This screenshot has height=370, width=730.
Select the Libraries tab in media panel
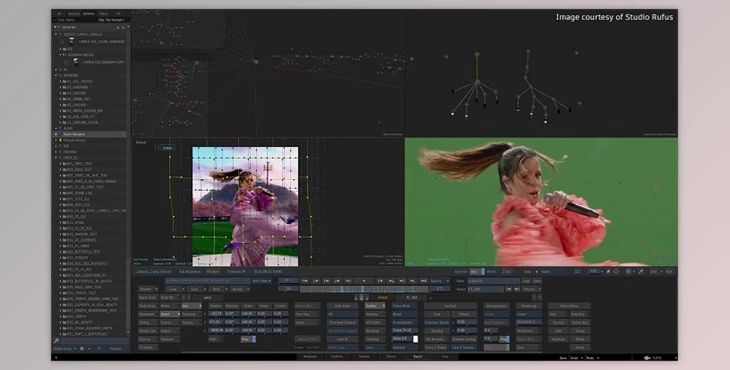pos(88,13)
